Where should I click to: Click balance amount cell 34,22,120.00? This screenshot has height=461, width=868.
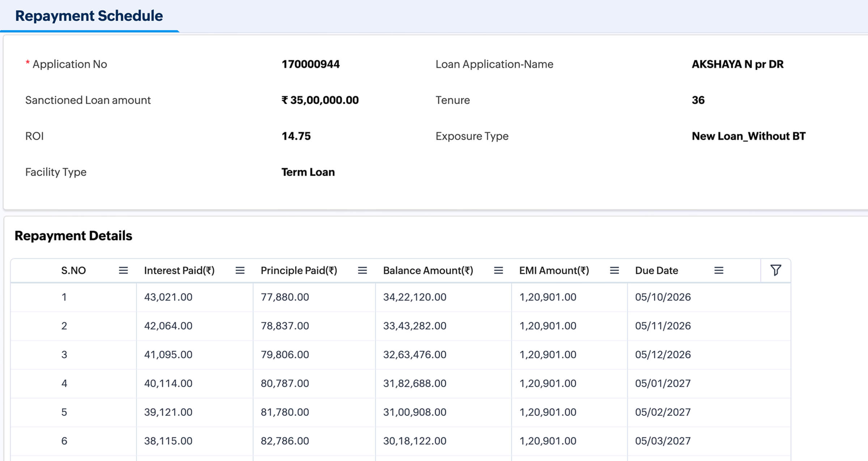point(415,297)
